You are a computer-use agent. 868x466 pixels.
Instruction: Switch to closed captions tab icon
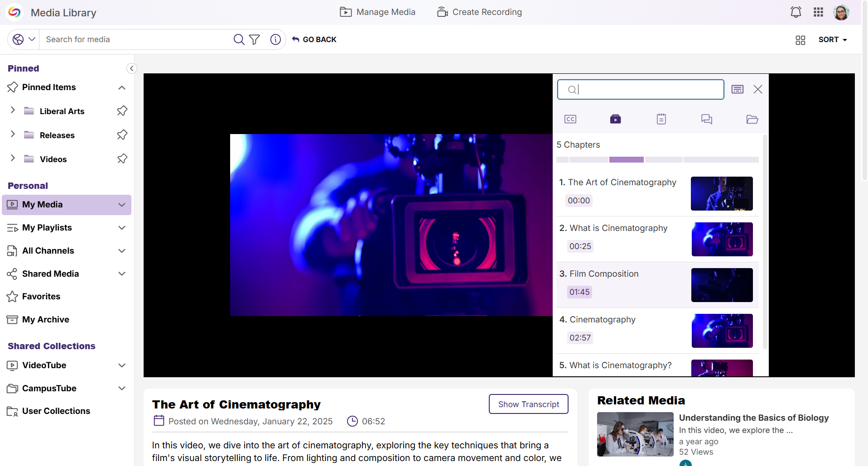(x=570, y=119)
